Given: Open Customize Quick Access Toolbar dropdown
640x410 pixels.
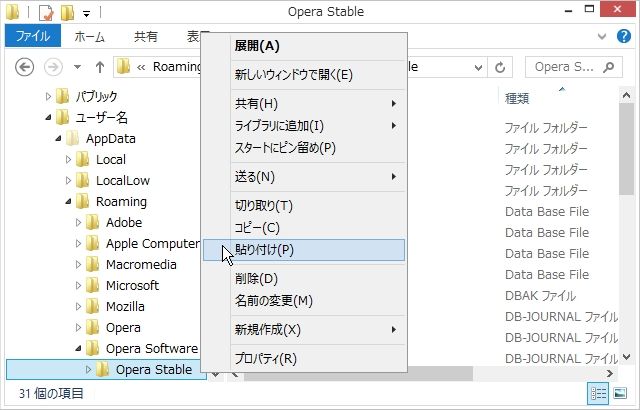Looking at the screenshot, I should coord(86,14).
